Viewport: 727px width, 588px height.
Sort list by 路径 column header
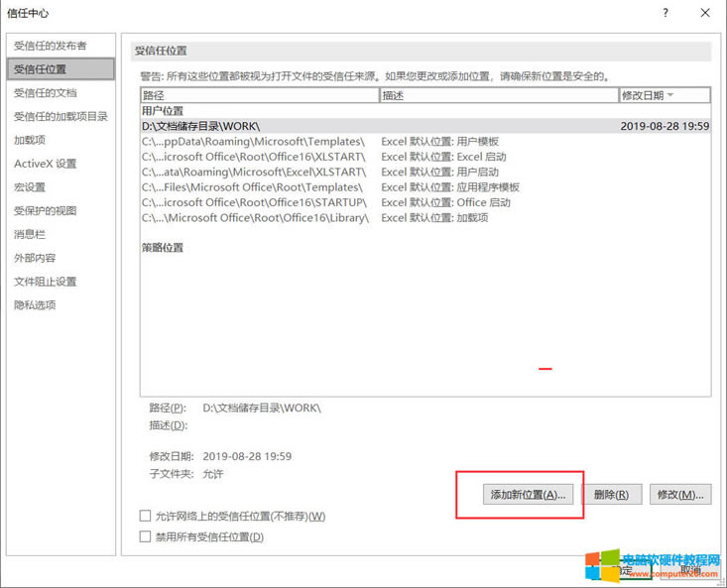coord(259,95)
